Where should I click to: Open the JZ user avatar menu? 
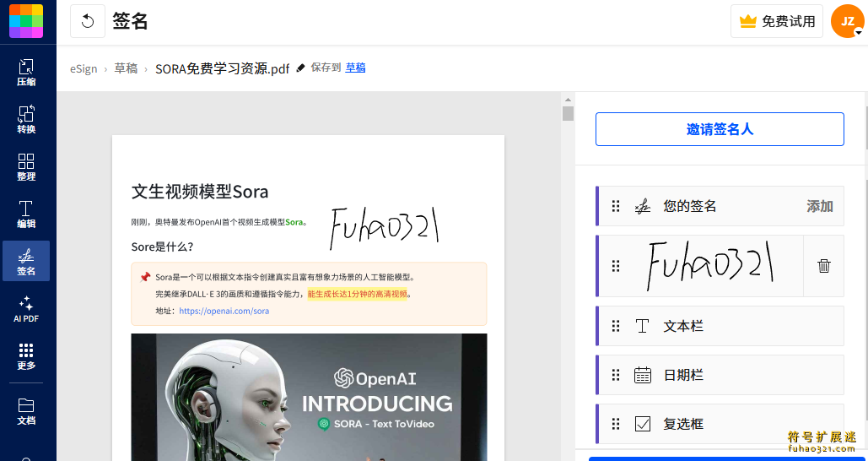click(x=848, y=21)
